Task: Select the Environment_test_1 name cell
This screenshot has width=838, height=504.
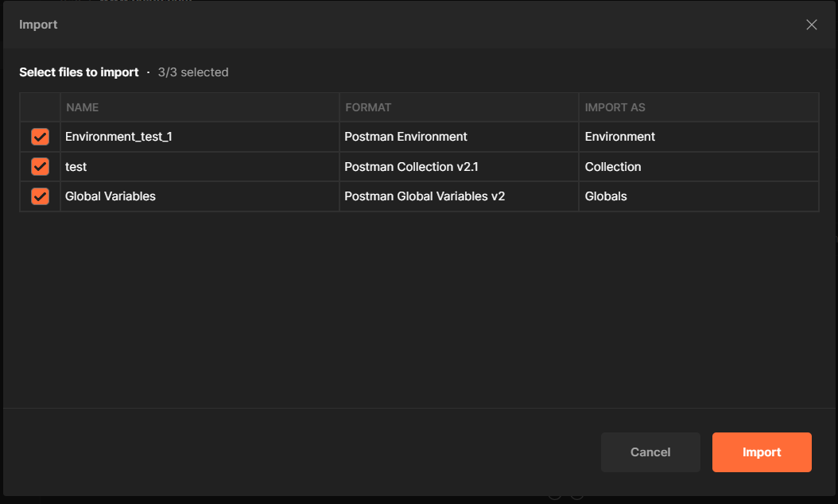Action: point(200,137)
